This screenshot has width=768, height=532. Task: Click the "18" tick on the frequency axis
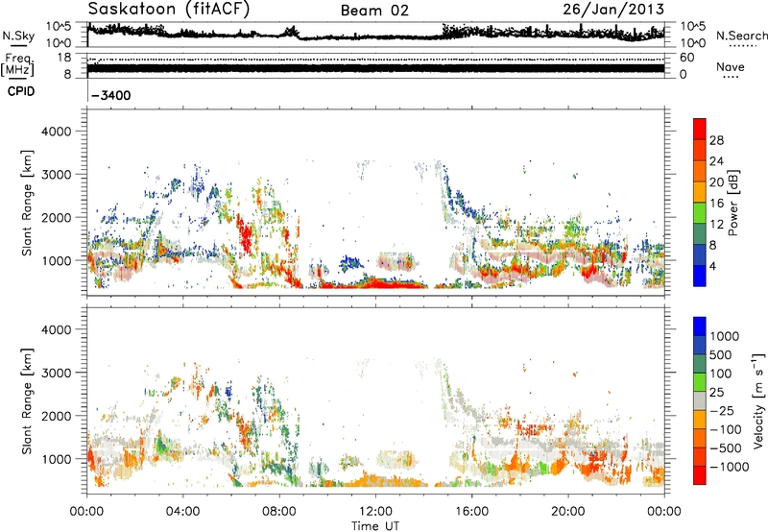pyautogui.click(x=64, y=58)
